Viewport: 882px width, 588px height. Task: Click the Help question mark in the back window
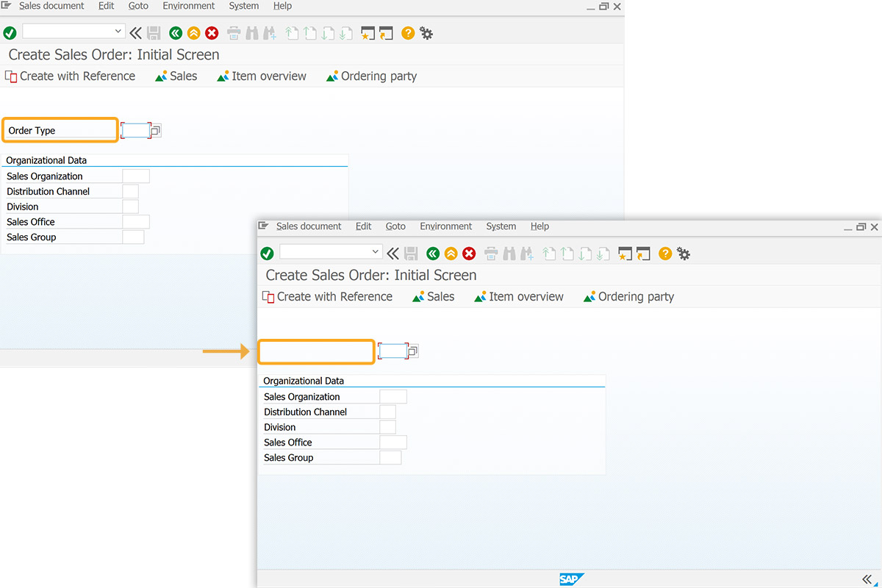408,32
